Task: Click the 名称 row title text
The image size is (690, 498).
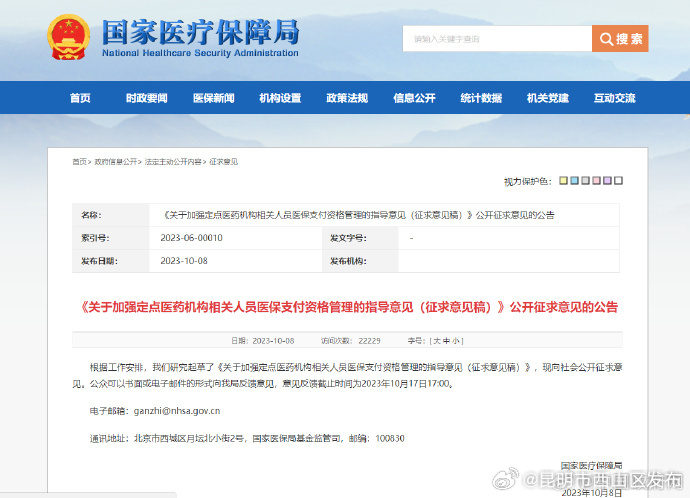Action: [x=359, y=215]
